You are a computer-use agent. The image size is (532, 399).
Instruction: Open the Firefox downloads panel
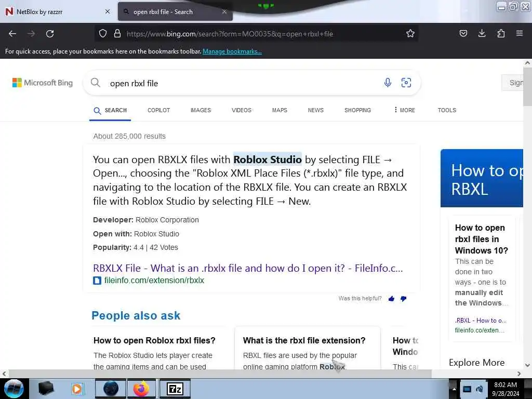pos(482,33)
